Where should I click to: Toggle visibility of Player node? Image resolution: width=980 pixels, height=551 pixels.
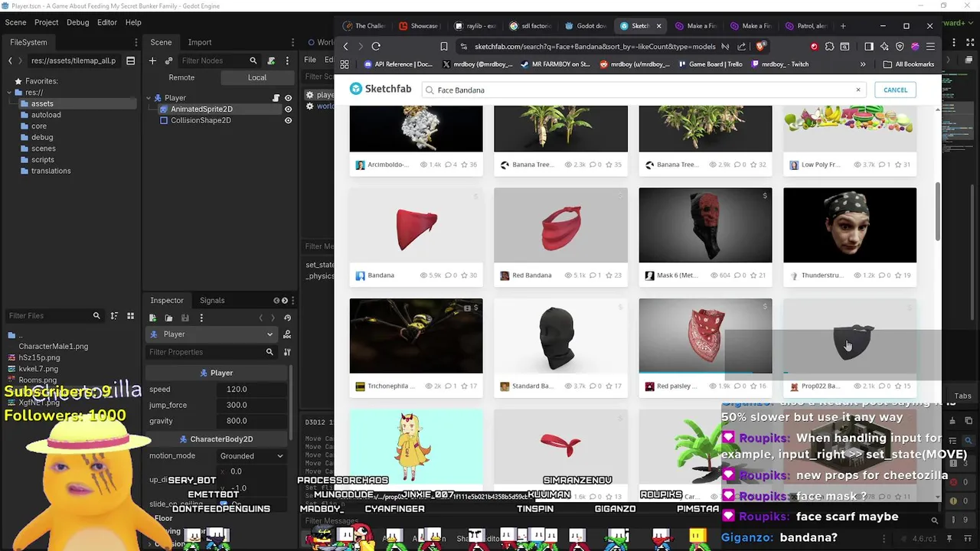click(x=288, y=98)
